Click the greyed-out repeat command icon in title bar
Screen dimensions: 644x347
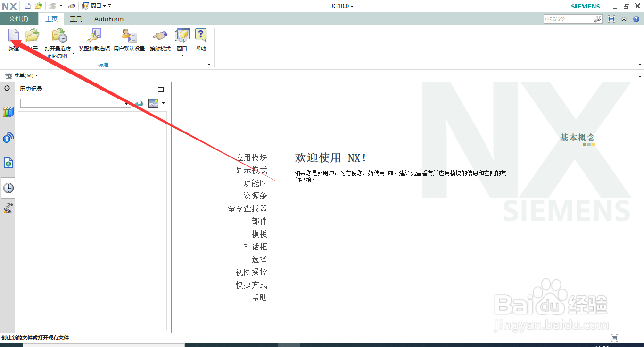pyautogui.click(x=53, y=6)
